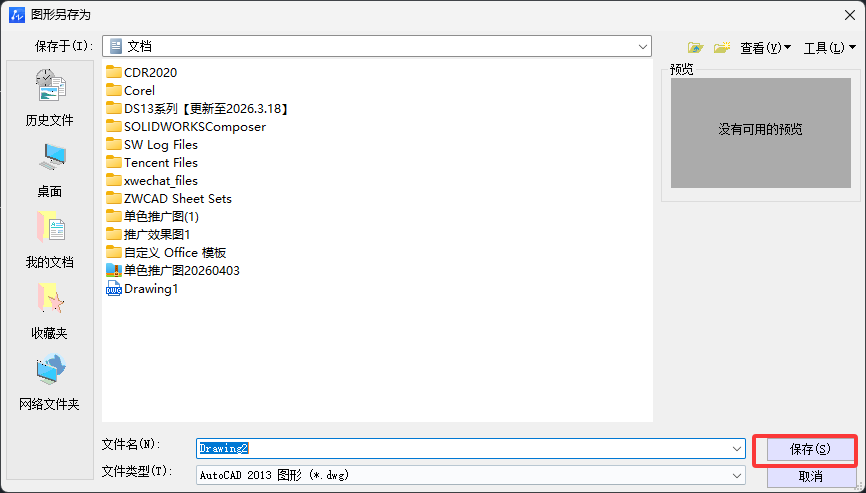Open 网络文件夹 network folder shortcut

coord(50,383)
